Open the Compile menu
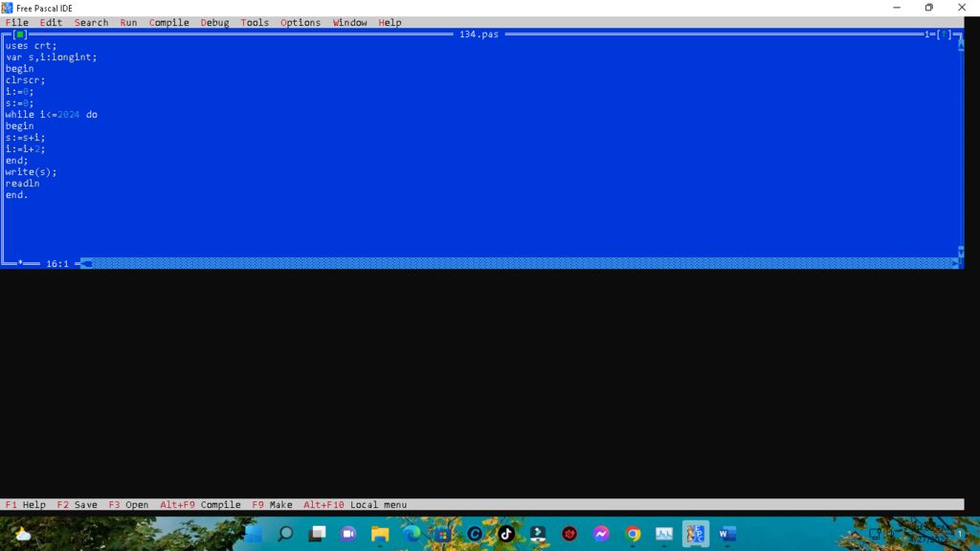980x551 pixels. point(168,23)
